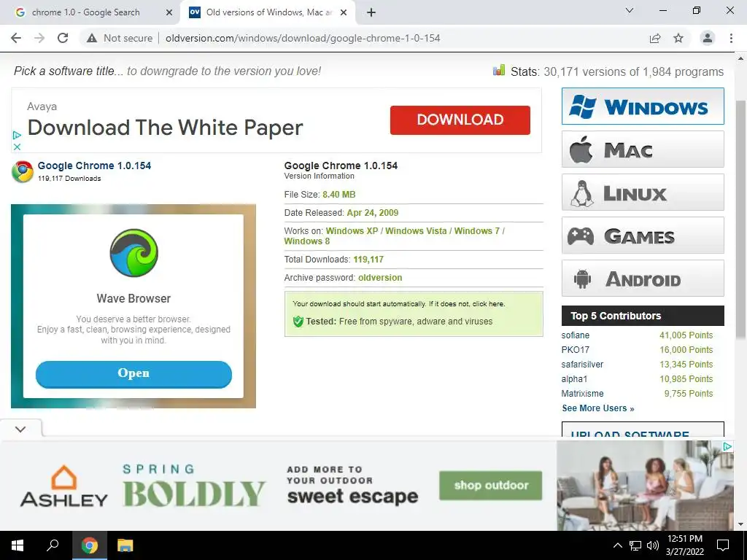Click the network tray icon

point(635,545)
